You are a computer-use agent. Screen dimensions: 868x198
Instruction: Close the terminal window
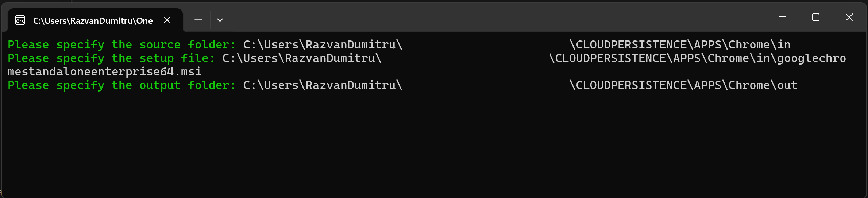tap(849, 17)
